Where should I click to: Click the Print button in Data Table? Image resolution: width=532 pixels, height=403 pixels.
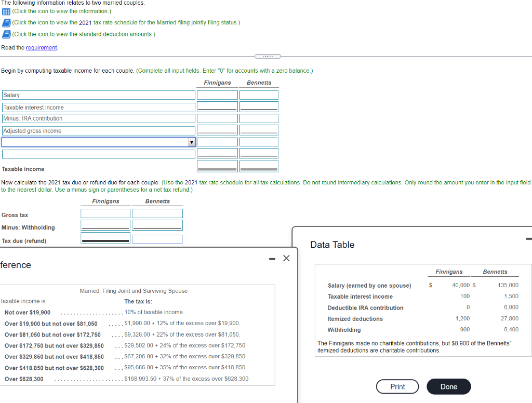point(397,387)
